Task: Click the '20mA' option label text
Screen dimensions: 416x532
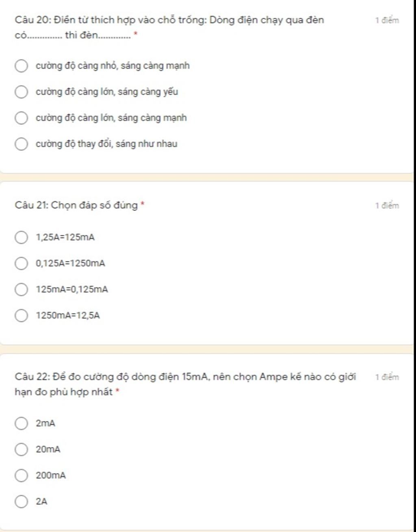Action: click(48, 449)
